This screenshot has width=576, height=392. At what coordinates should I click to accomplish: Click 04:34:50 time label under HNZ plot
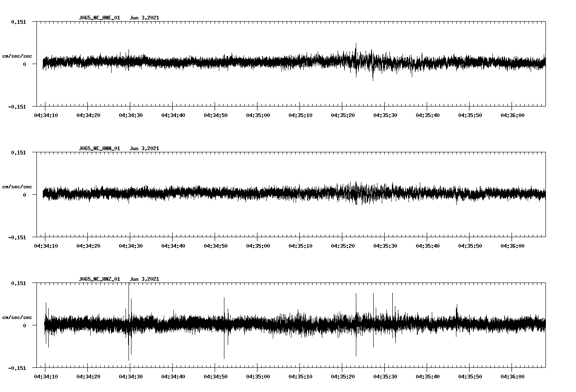(x=215, y=377)
